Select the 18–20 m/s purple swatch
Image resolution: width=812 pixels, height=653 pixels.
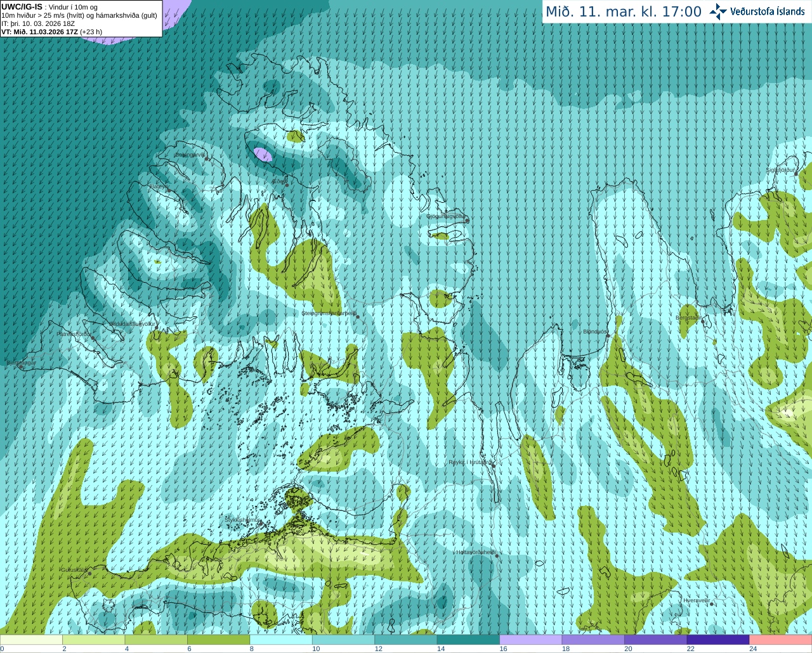[593, 640]
